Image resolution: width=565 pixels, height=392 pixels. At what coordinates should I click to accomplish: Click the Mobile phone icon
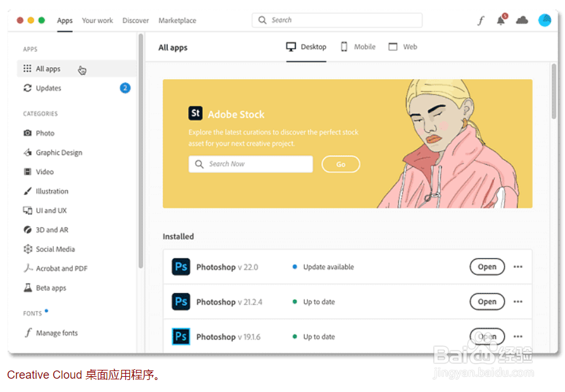tap(344, 47)
